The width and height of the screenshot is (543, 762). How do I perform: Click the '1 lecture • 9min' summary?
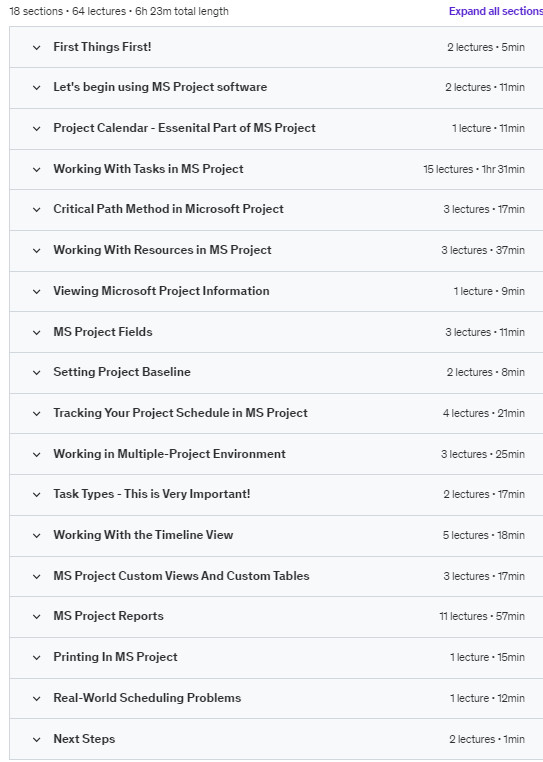(x=489, y=291)
